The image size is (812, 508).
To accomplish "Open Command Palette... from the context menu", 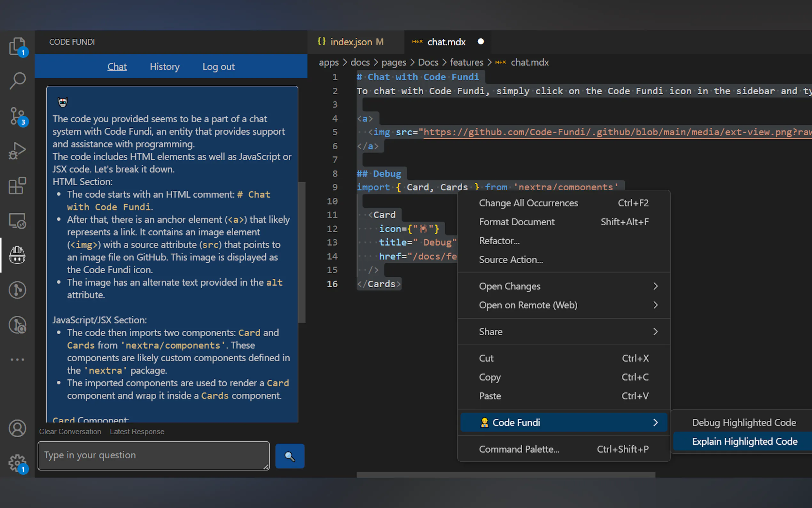I will 564,449.
